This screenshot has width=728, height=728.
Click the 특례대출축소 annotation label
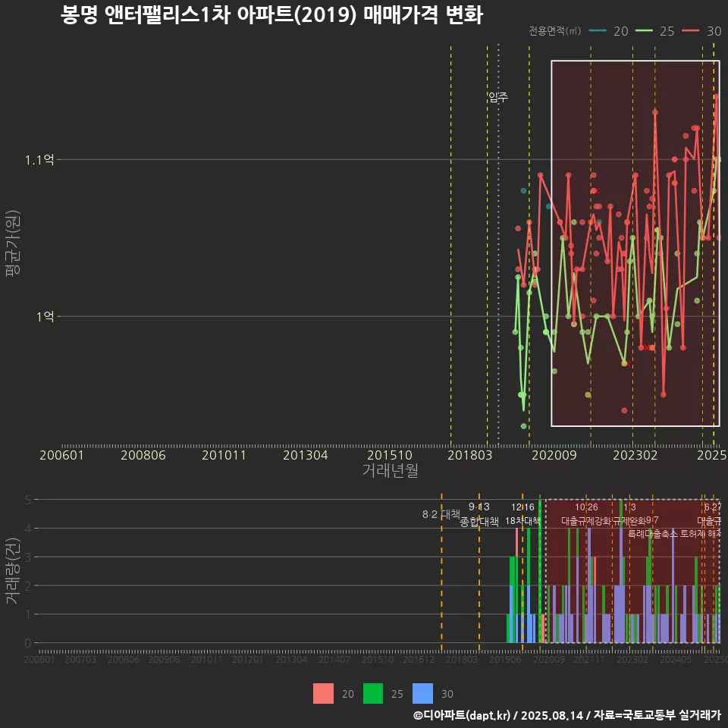tap(653, 534)
